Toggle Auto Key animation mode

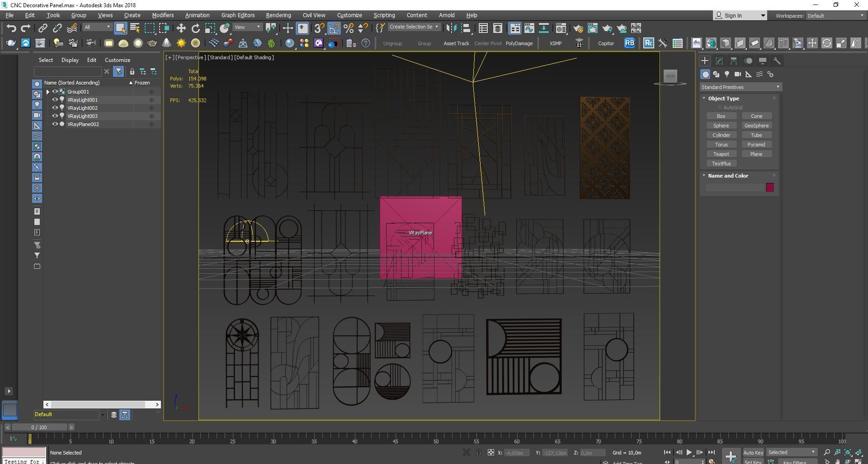coord(753,452)
